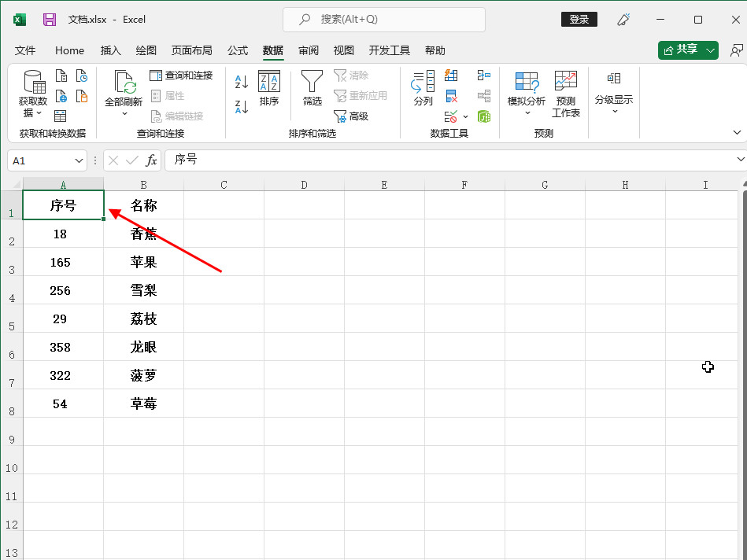Click the Insert Function fx icon
The height and width of the screenshot is (560, 747).
(151, 160)
